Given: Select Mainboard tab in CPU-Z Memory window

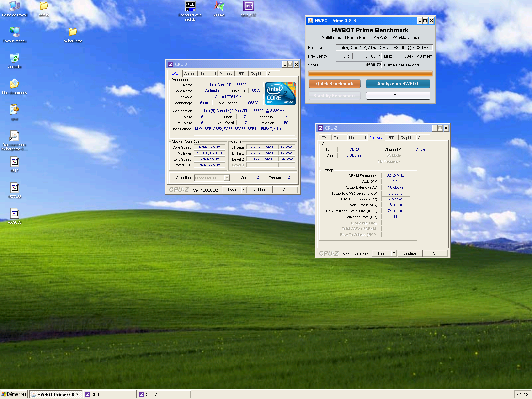Looking at the screenshot, I should 357,138.
